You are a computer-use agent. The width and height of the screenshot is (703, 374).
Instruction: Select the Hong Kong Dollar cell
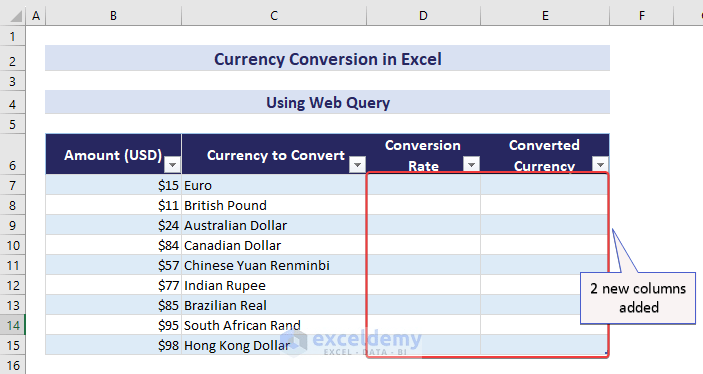(274, 345)
